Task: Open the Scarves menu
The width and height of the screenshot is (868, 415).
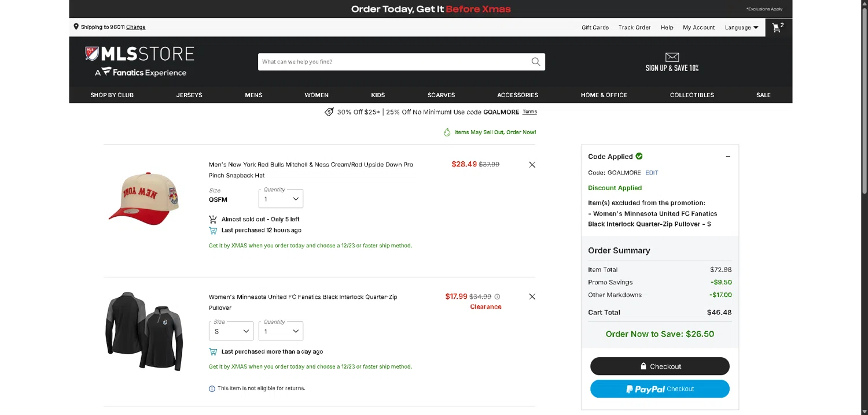Action: tap(442, 95)
